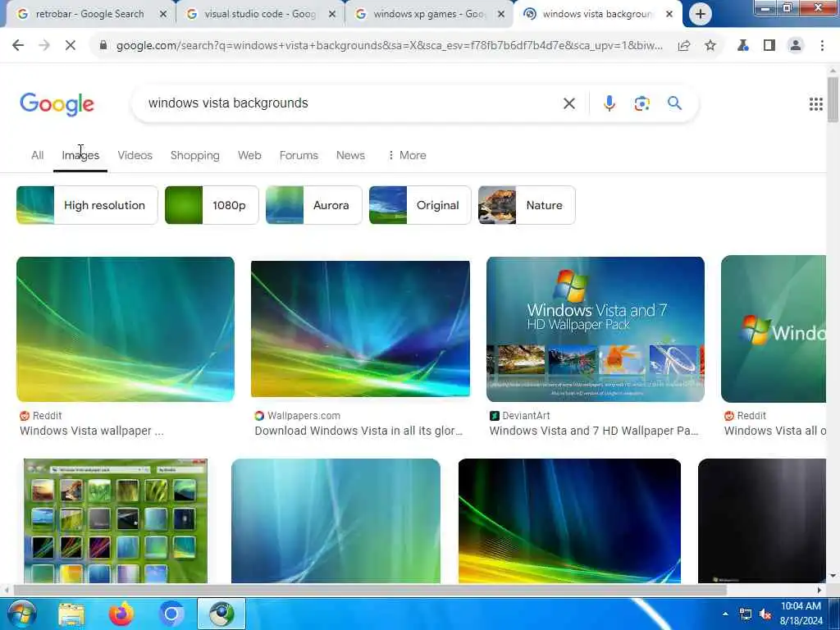Select the Forums search filter

(x=299, y=155)
